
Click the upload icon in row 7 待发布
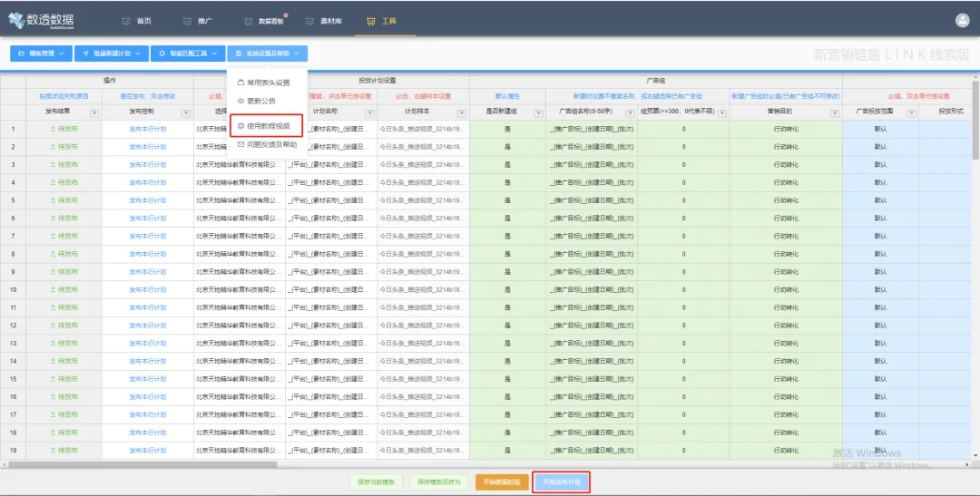(53, 236)
